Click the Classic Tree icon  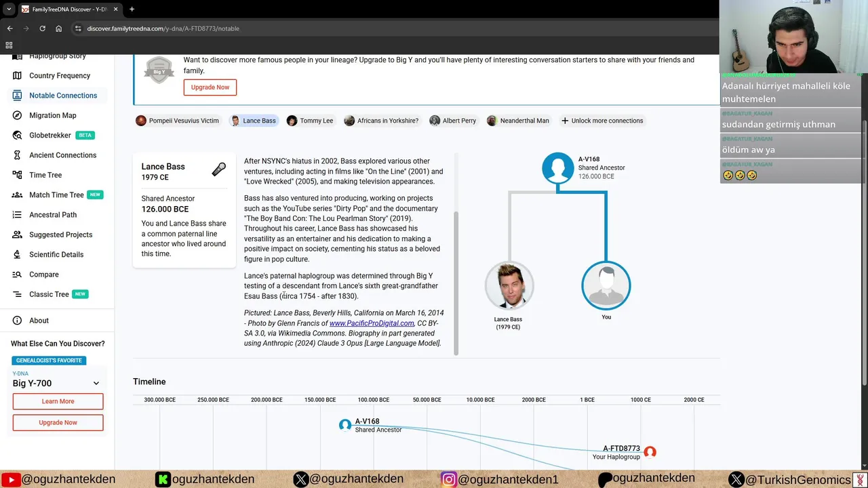click(x=17, y=294)
